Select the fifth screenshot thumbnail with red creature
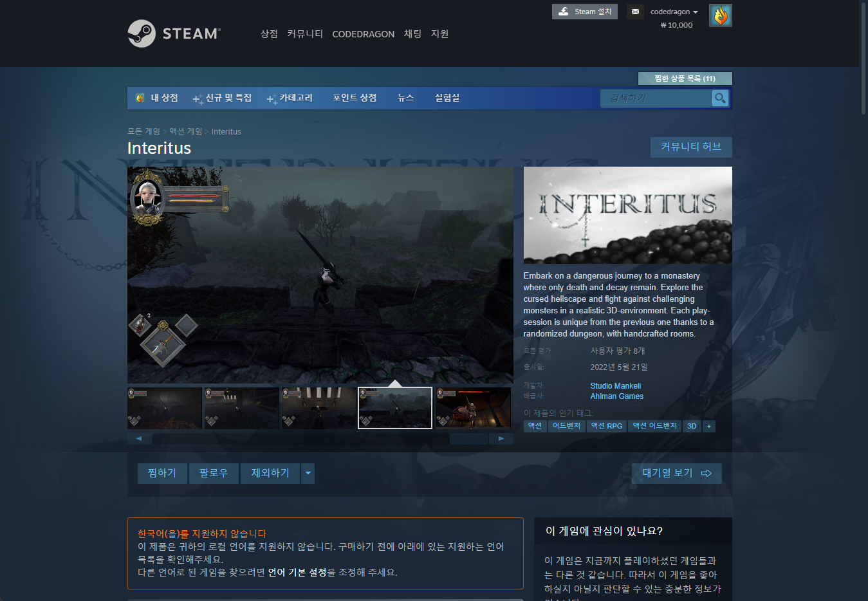This screenshot has width=868, height=601. pos(474,408)
